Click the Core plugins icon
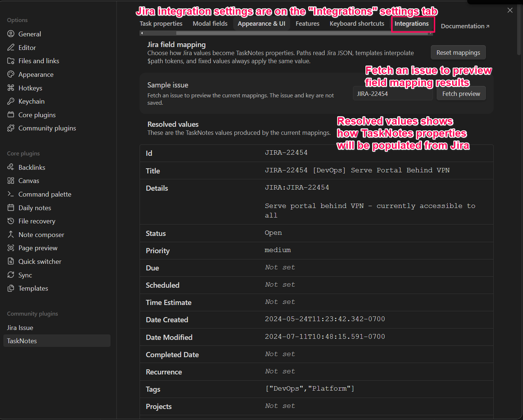Viewport: 523px width, 420px height. [x=11, y=115]
